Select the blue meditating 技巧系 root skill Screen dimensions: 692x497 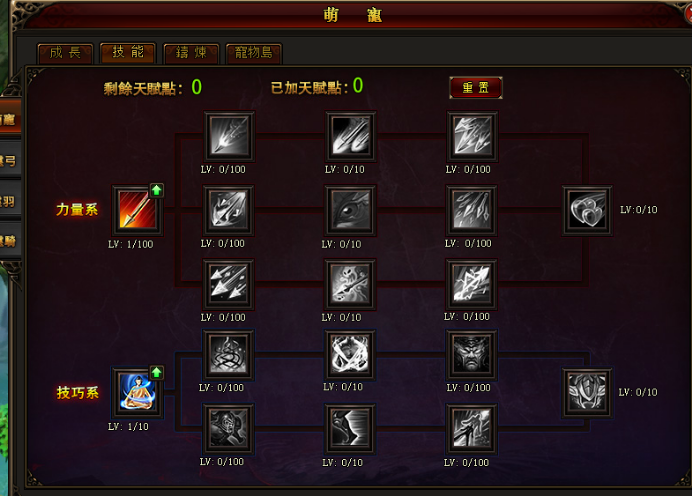[137, 392]
